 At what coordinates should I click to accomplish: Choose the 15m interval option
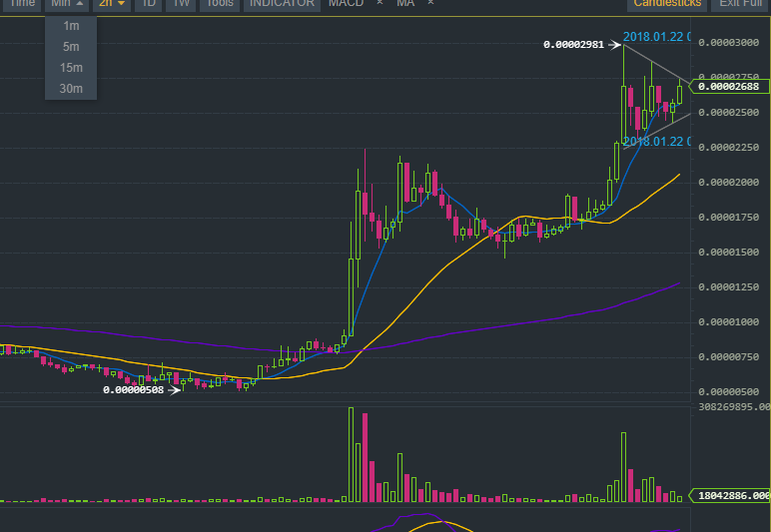71,68
